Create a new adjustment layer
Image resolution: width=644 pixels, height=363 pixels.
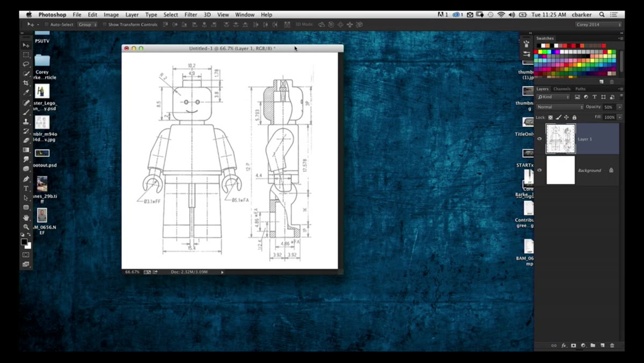click(583, 345)
